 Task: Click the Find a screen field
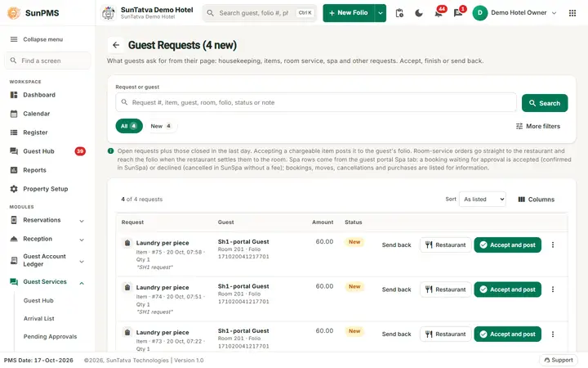click(x=47, y=61)
